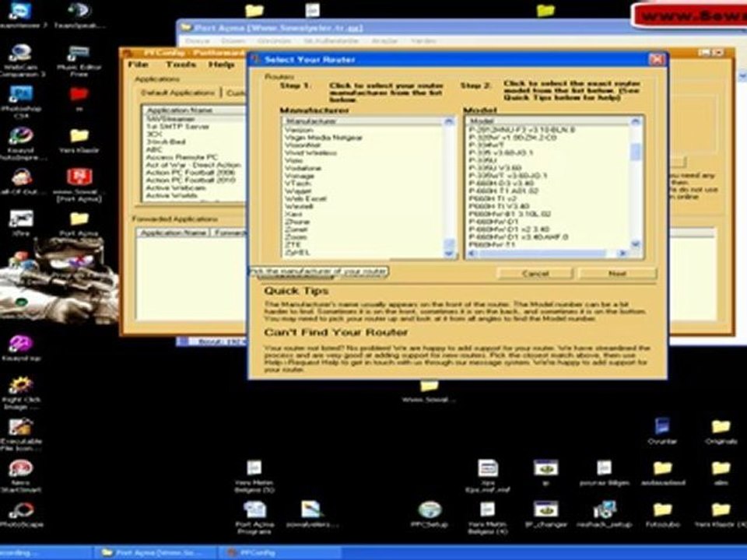Open the Xfire desktop icon
The width and height of the screenshot is (747, 560).
21,223
